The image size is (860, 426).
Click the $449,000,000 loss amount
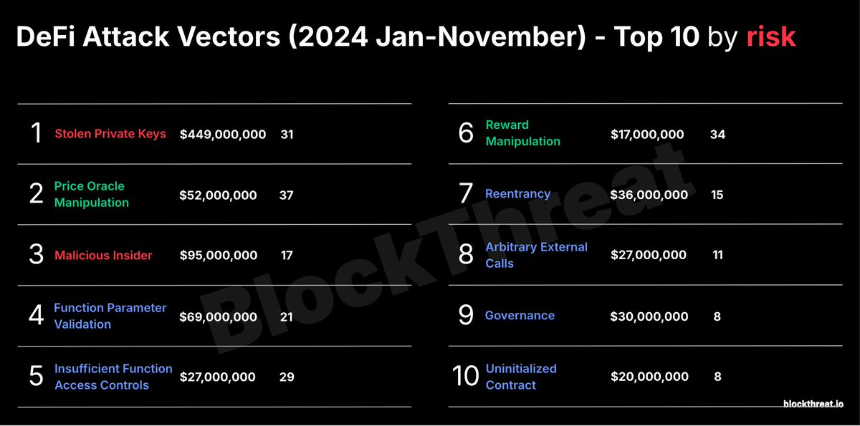click(223, 134)
